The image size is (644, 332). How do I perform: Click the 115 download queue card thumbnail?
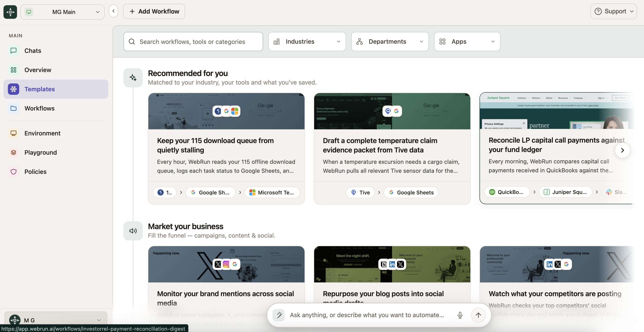[226, 111]
